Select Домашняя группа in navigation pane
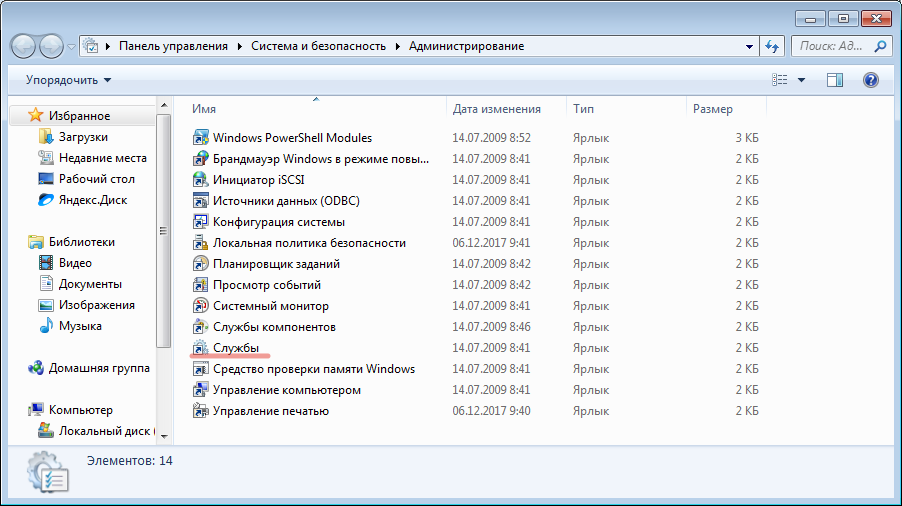Screen dimensions: 902x506 coord(99,367)
